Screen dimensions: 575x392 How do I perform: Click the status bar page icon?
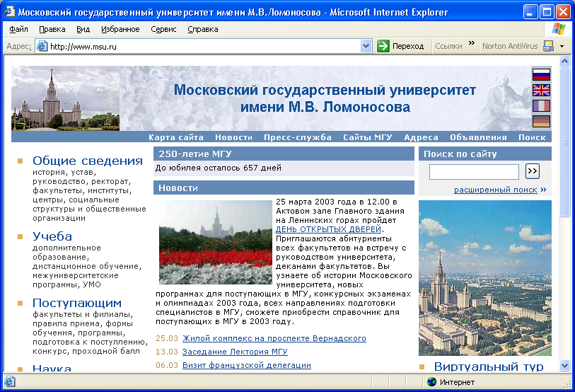pos(9,381)
